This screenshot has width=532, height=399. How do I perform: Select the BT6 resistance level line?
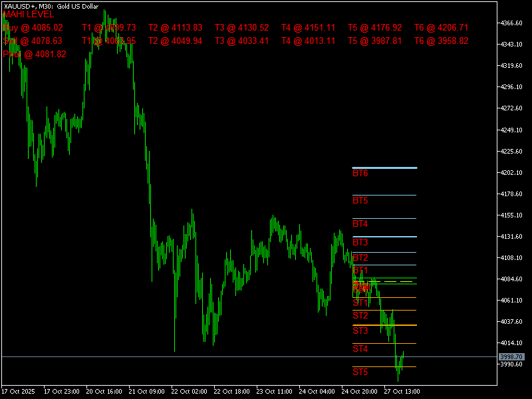(x=384, y=167)
